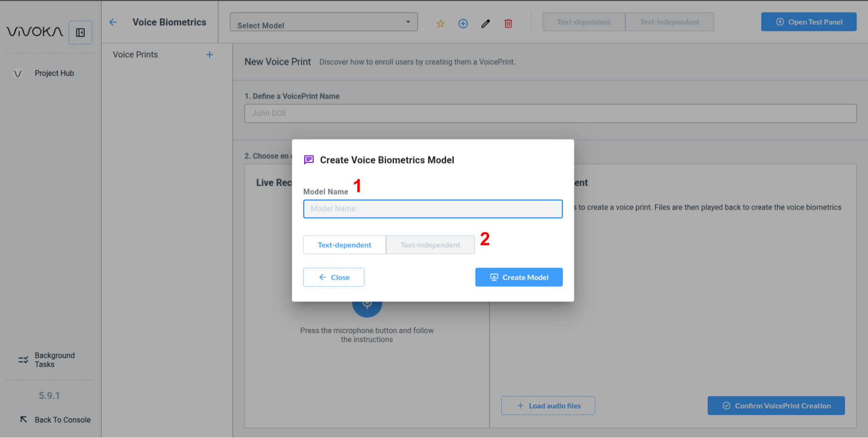Select Text-independent option in the dialog

(430, 245)
